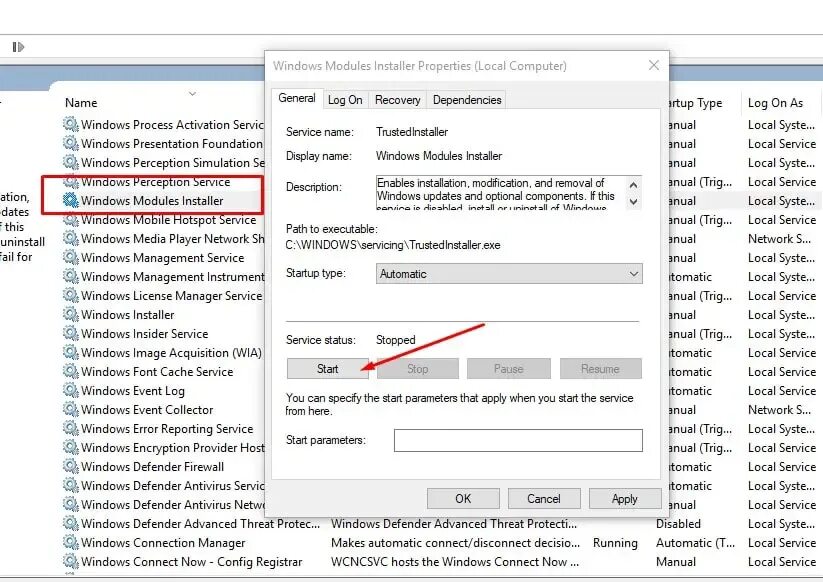The width and height of the screenshot is (823, 582).
Task: Click gear icon of Windows Defender Firewall
Action: pos(70,466)
